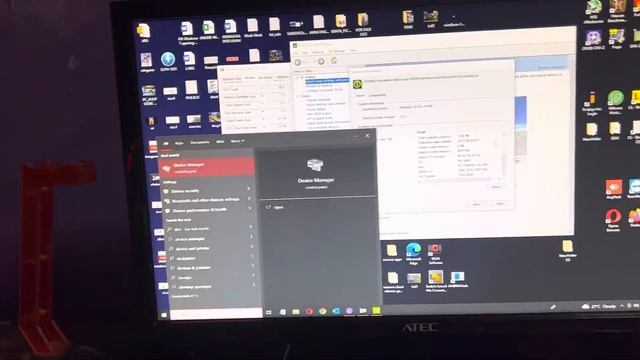Viewport: 640px width, 360px height.
Task: Open Chrome from the taskbar
Action: [x=322, y=311]
